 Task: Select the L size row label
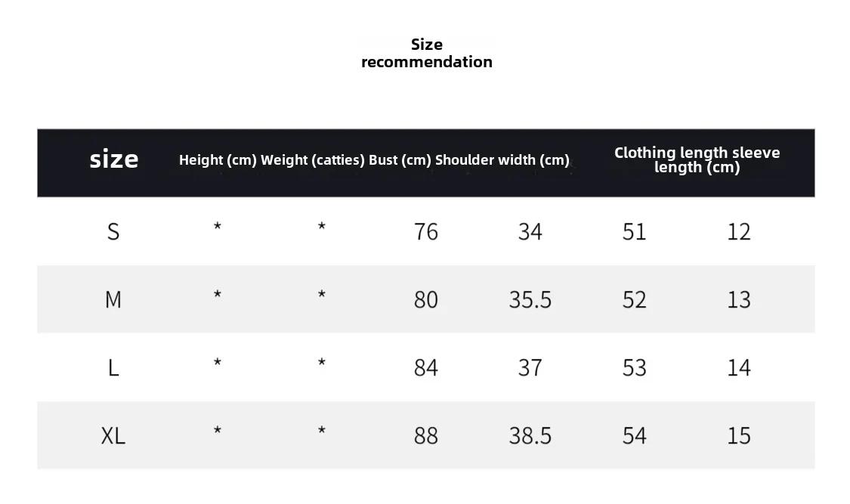tap(113, 368)
